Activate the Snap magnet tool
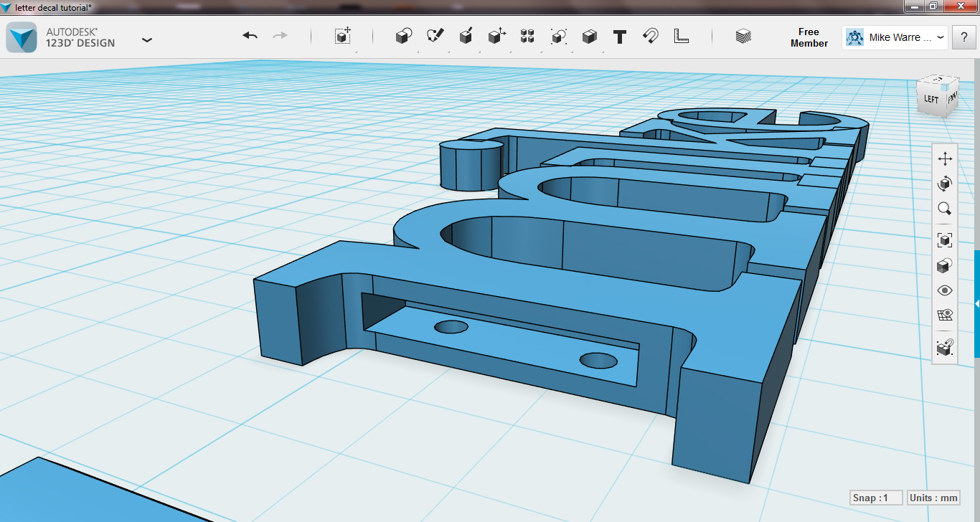The width and height of the screenshot is (980, 522). click(x=650, y=37)
